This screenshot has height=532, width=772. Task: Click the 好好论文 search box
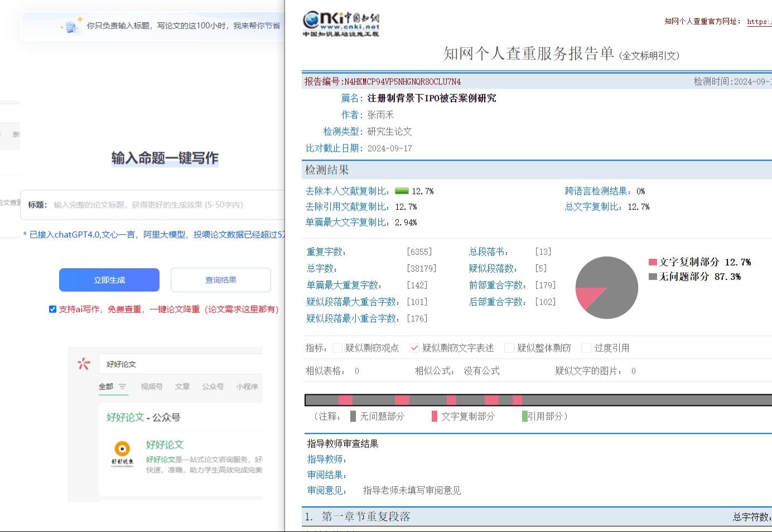(181, 364)
